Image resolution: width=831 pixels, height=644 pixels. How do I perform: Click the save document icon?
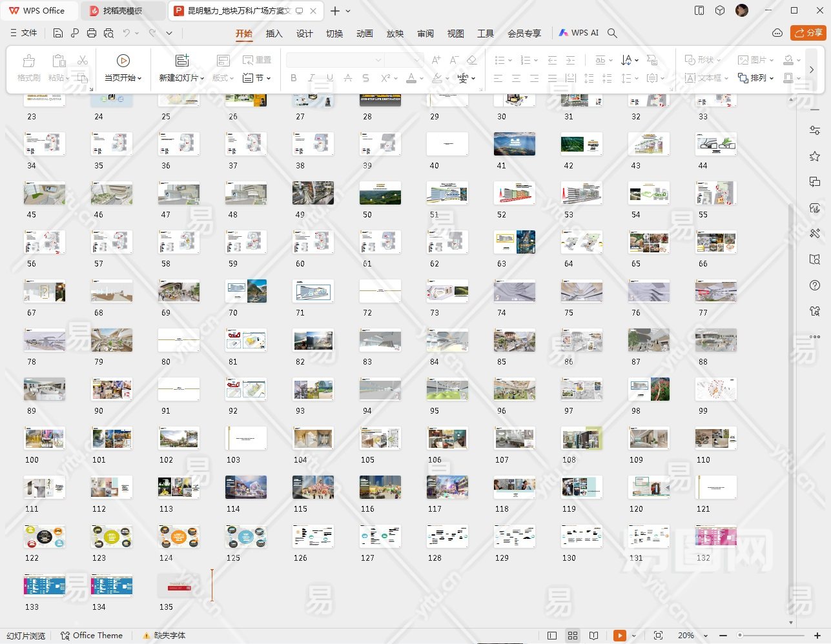(58, 33)
